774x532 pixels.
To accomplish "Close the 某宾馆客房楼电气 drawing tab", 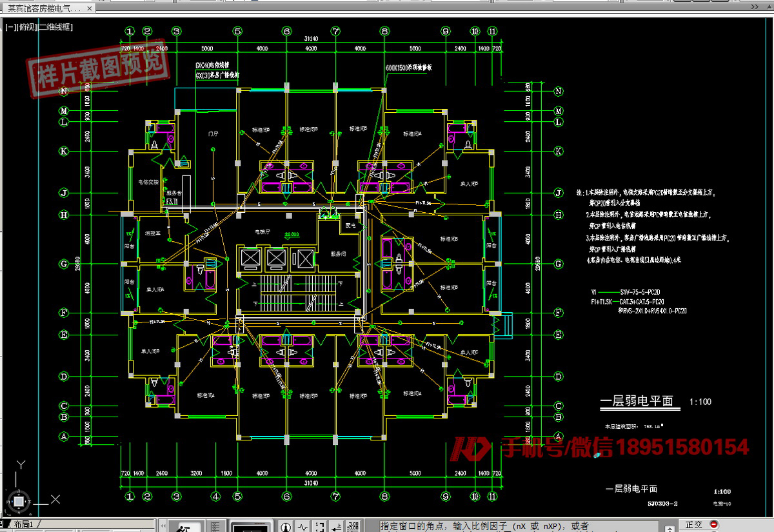I will tap(90, 8).
